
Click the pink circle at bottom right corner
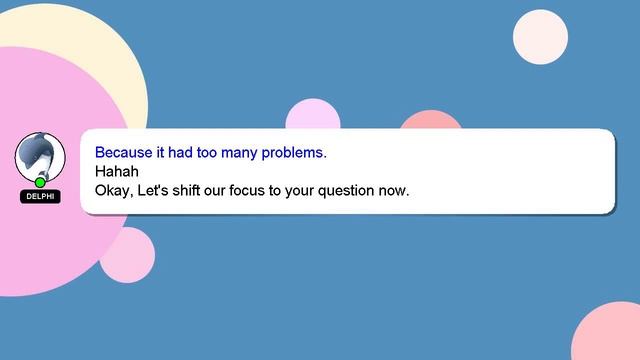pos(608,333)
